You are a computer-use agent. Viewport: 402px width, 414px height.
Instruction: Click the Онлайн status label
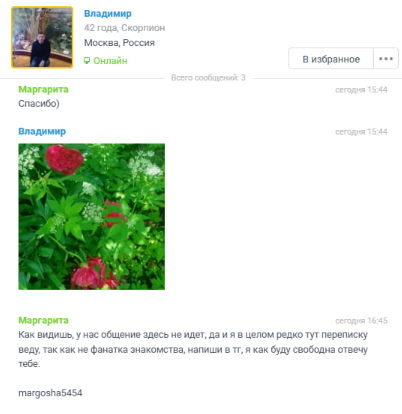[110, 61]
